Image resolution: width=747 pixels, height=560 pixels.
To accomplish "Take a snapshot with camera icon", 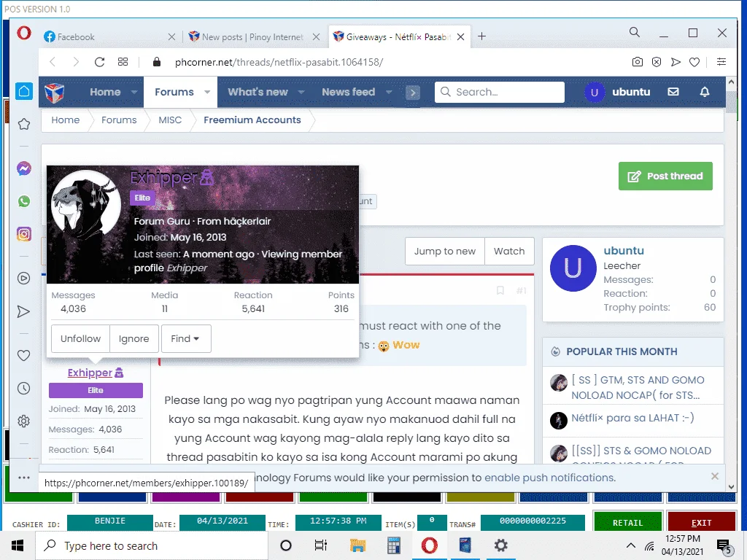I will click(x=637, y=62).
